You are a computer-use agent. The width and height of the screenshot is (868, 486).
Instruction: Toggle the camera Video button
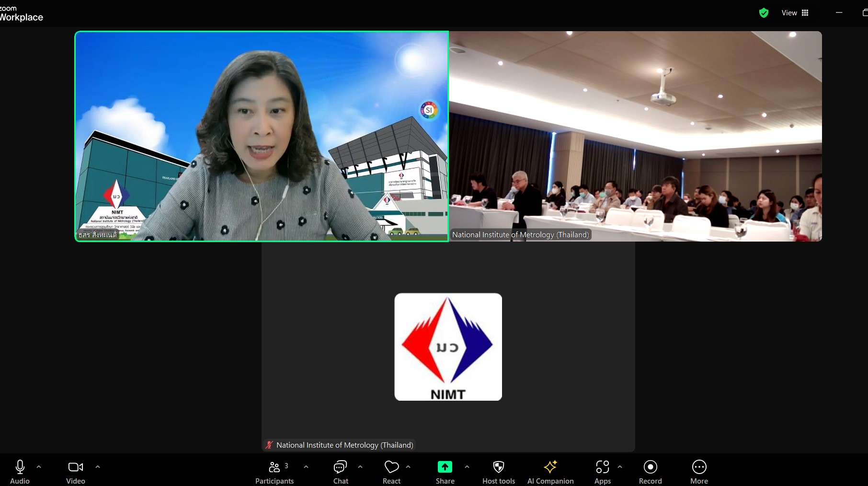(x=76, y=472)
